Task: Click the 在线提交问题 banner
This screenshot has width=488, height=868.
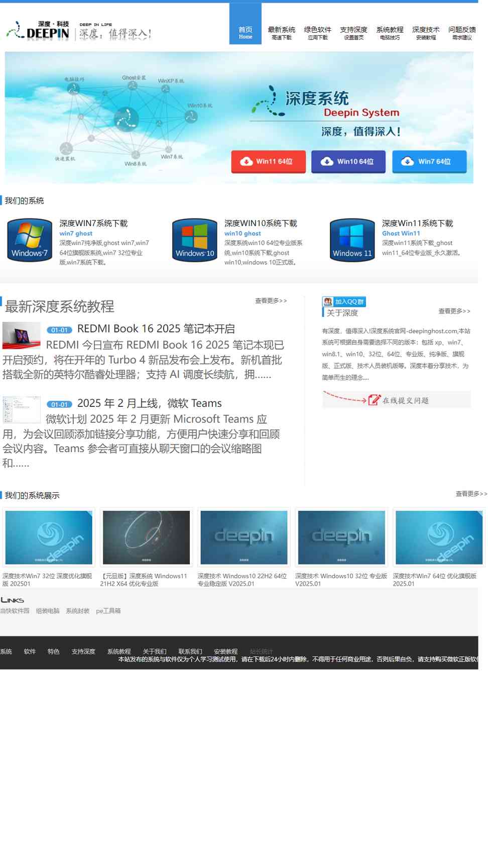Action: click(397, 400)
